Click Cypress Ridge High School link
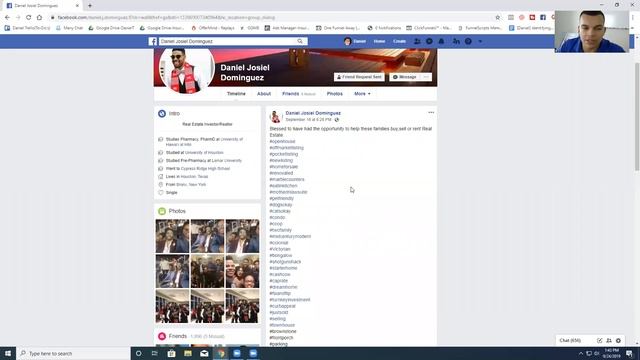The width and height of the screenshot is (640, 360). [205, 169]
